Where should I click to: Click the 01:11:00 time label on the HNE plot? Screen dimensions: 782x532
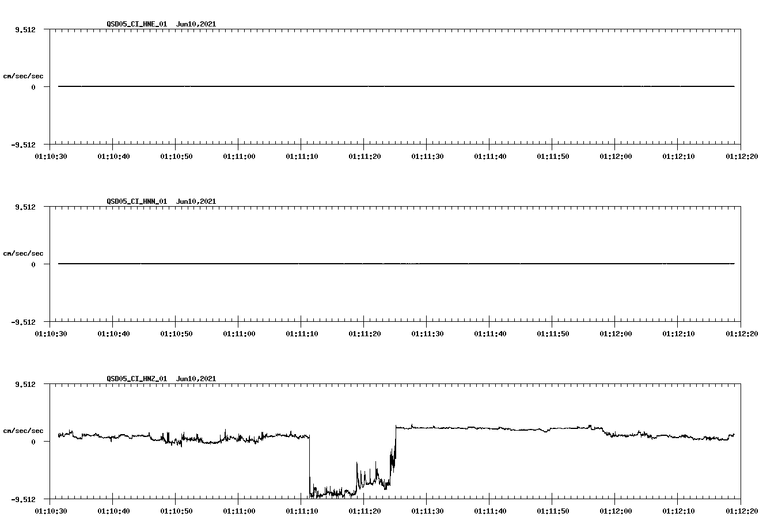[x=238, y=157]
